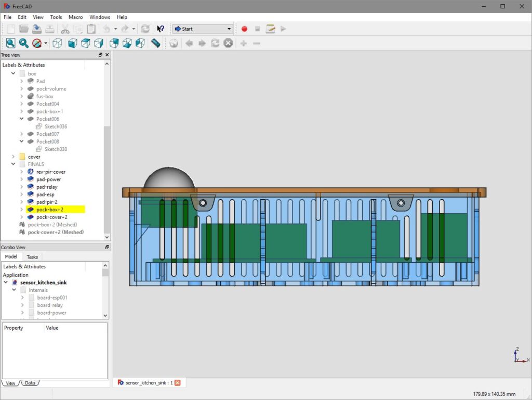Undock the Combo View panel
The image size is (532, 400).
click(107, 247)
